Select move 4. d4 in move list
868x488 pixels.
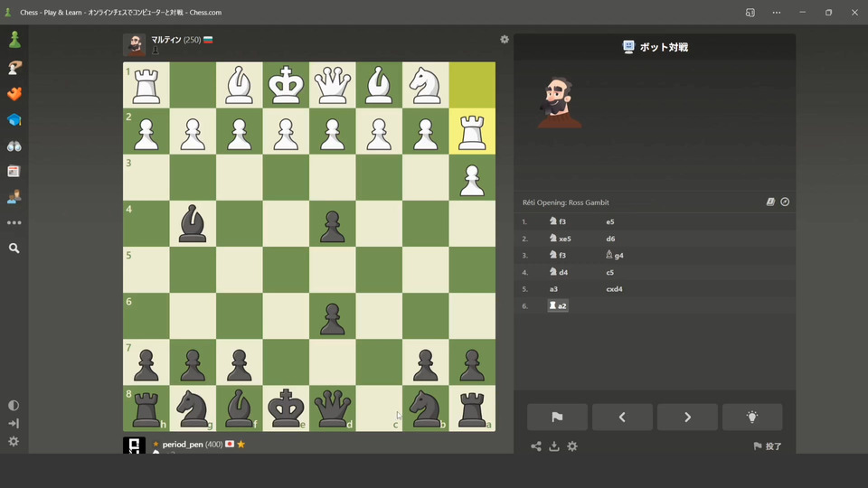point(558,272)
